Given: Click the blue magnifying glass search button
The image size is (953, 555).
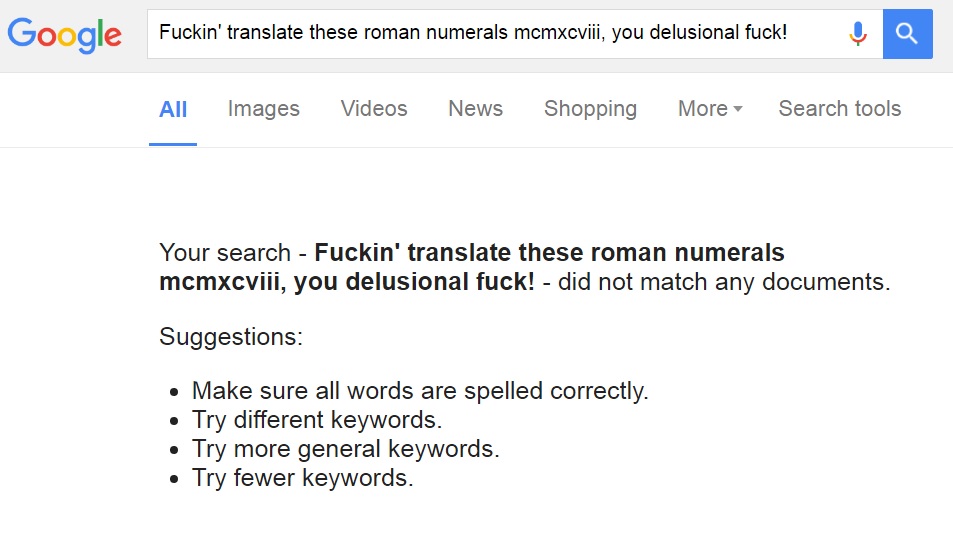Looking at the screenshot, I should [907, 34].
